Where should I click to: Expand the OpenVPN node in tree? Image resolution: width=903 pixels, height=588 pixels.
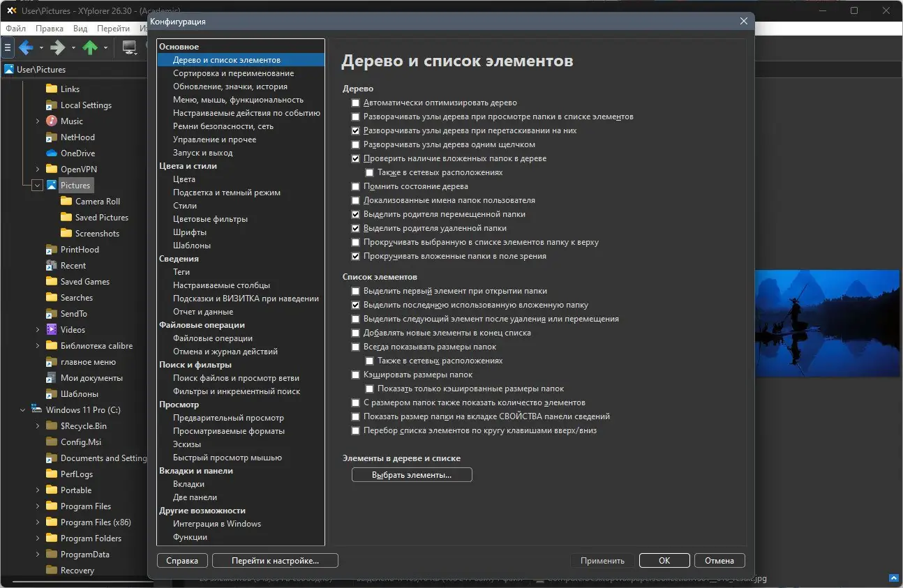(38, 169)
